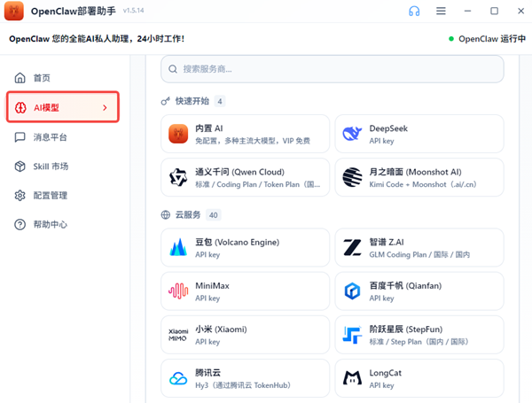Image resolution: width=532 pixels, height=403 pixels.
Task: Click the Volcano Engine mountain logo
Action: pyautogui.click(x=178, y=247)
